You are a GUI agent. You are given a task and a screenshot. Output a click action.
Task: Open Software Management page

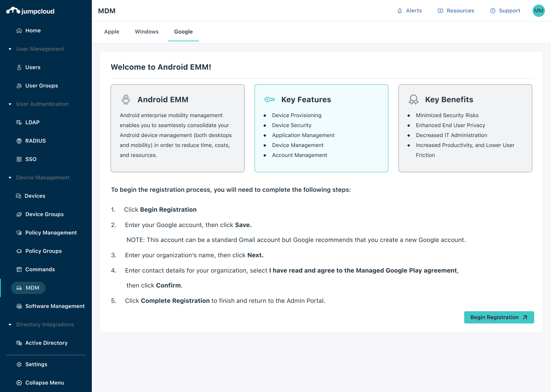[x=55, y=306]
